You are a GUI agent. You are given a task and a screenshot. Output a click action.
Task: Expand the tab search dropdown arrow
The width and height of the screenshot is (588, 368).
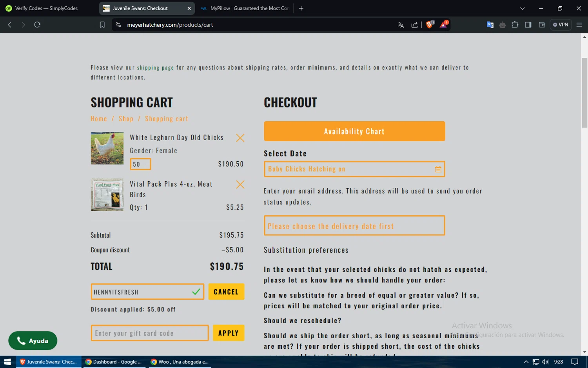pyautogui.click(x=522, y=8)
